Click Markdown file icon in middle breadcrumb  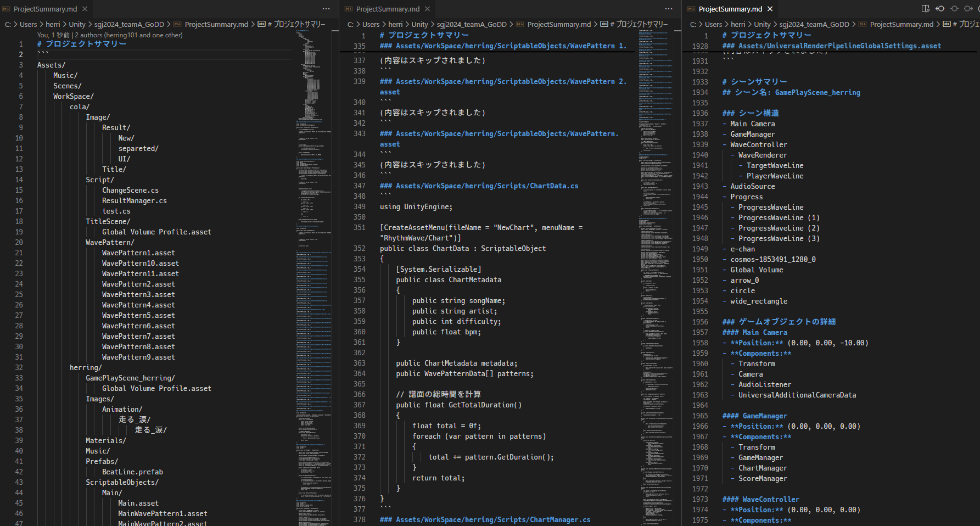[520, 24]
